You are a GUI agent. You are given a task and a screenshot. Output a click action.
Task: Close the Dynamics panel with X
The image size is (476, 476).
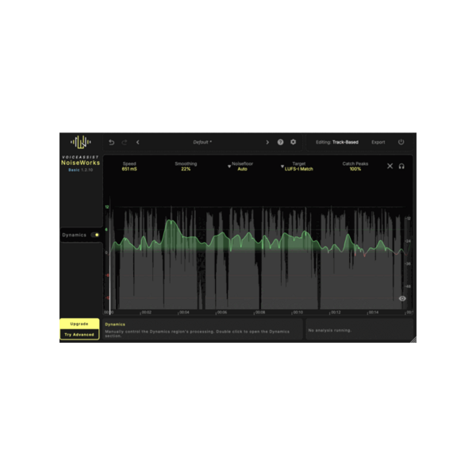point(390,166)
